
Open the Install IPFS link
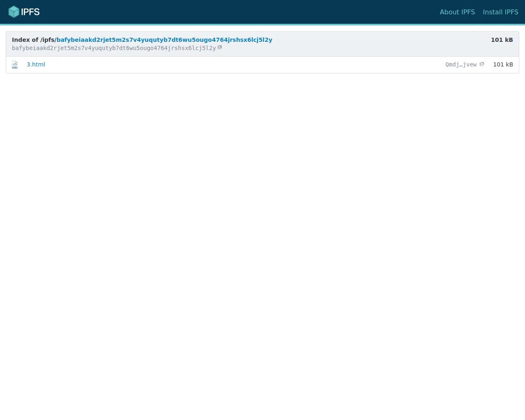coord(500,12)
